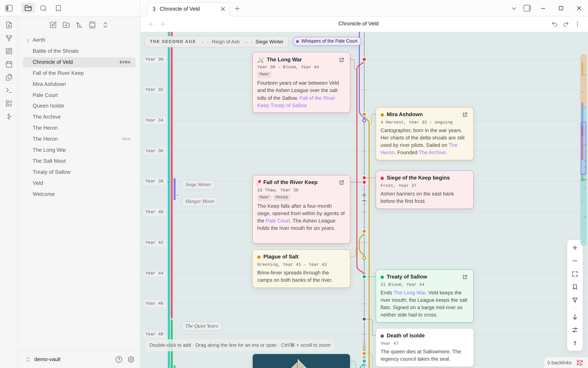Viewport: 588px width, 368px height.
Task: Open Fall of the River Keep card link icon
Action: pos(341,182)
